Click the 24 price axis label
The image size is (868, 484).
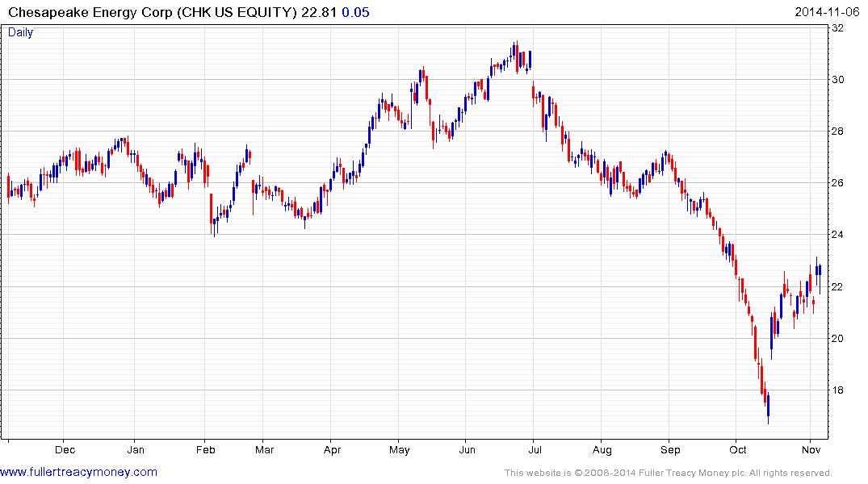point(838,235)
